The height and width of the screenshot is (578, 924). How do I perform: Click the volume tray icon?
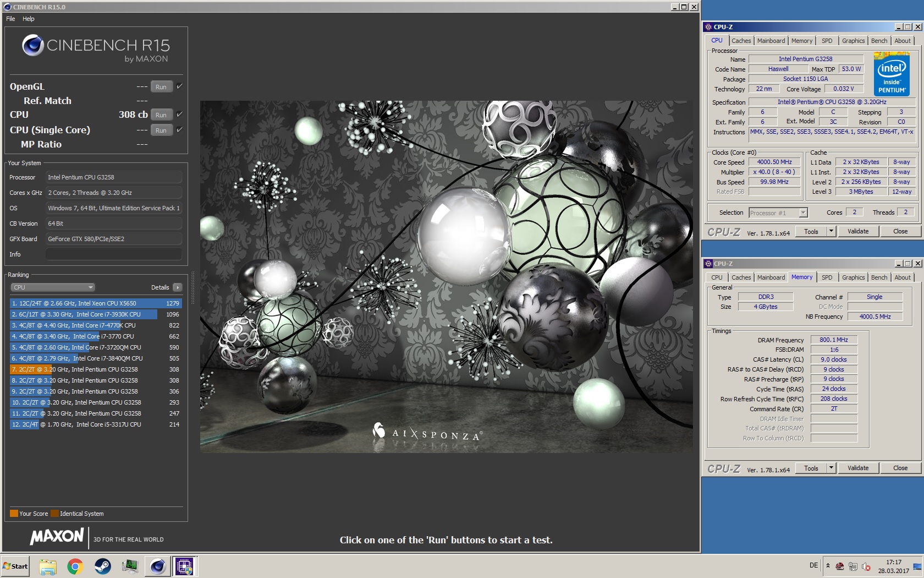(x=866, y=566)
